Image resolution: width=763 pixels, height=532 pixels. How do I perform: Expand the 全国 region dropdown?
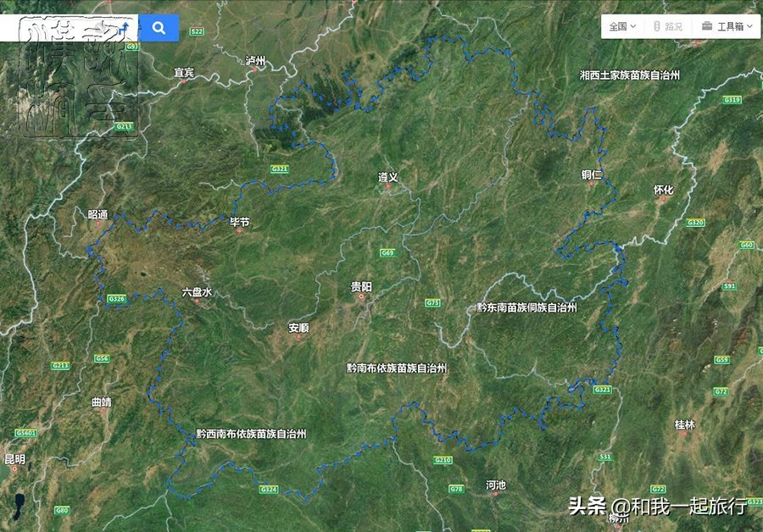(x=623, y=26)
